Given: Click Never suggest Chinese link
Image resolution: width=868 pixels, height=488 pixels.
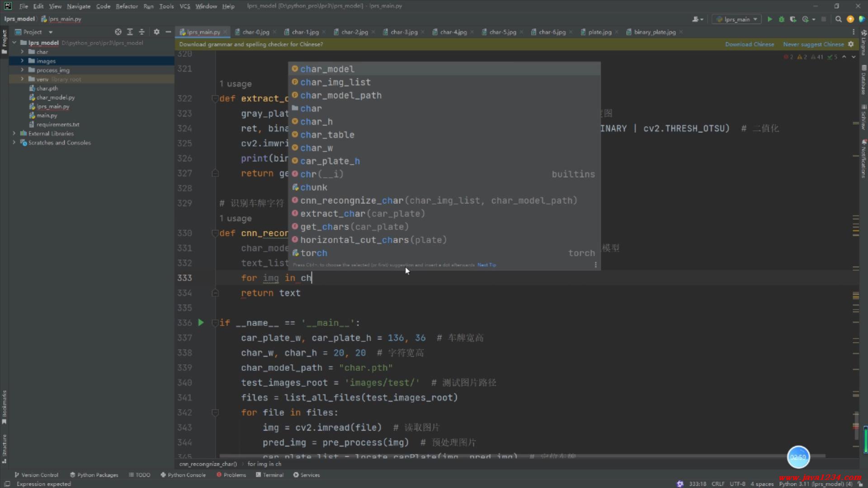Looking at the screenshot, I should point(813,44).
